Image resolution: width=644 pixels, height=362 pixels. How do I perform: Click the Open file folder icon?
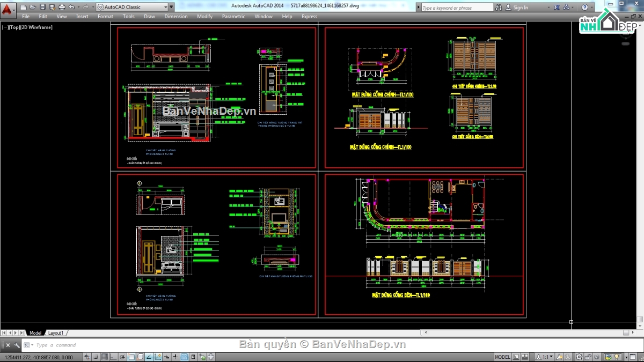33,8
